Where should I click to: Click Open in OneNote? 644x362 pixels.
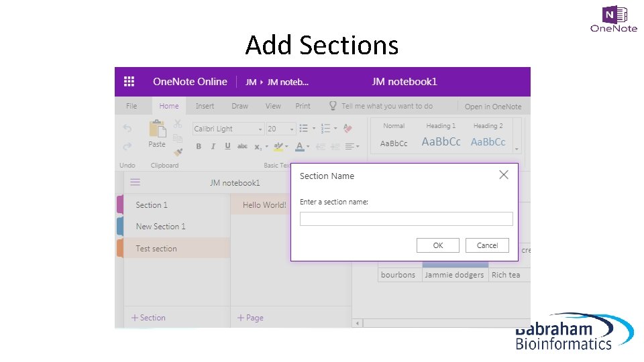[x=493, y=107]
